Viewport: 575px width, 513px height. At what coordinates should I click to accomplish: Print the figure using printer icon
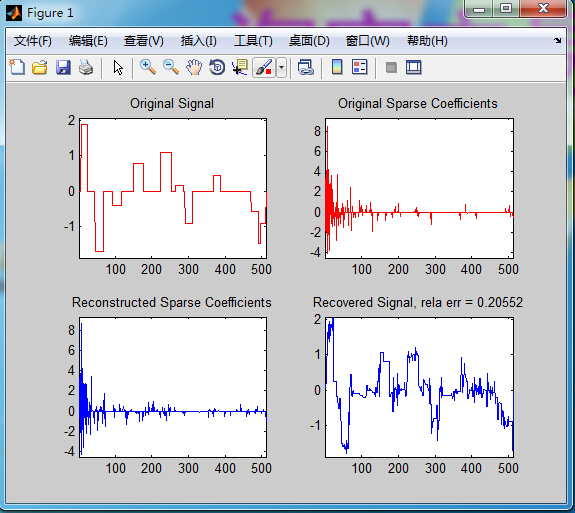click(86, 67)
